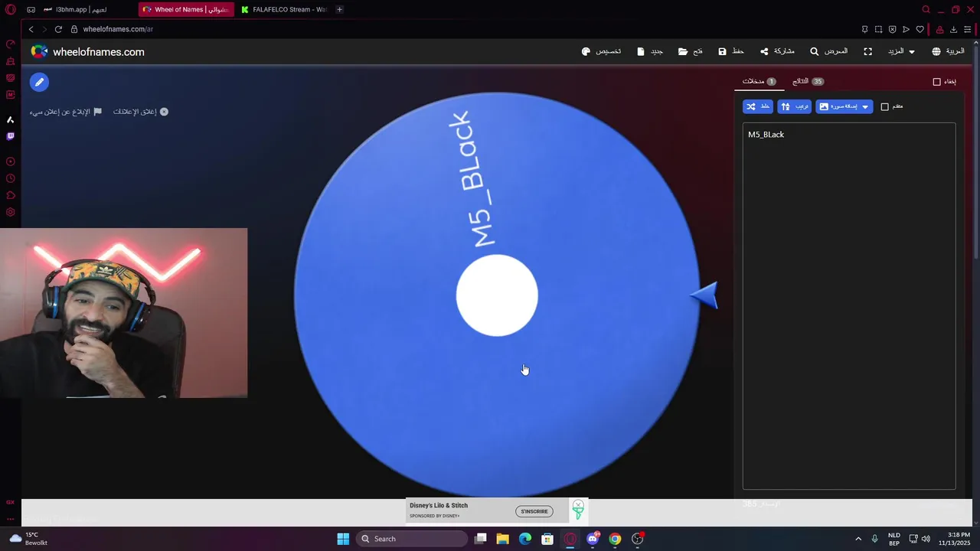Open the browser tab search icon
The image size is (980, 551).
926,9
